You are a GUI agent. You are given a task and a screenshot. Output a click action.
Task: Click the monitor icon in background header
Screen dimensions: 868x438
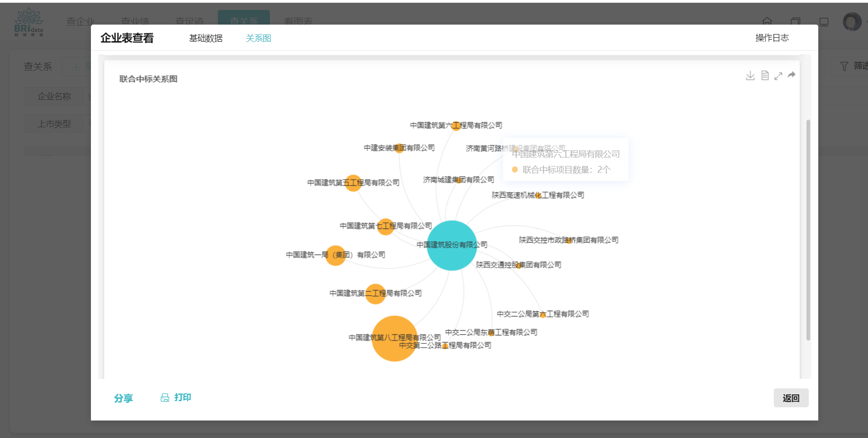824,22
